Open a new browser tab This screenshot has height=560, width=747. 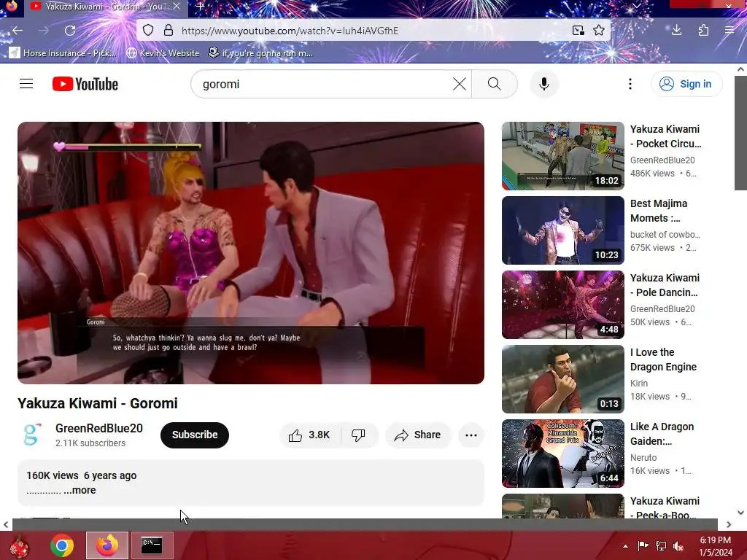200,7
